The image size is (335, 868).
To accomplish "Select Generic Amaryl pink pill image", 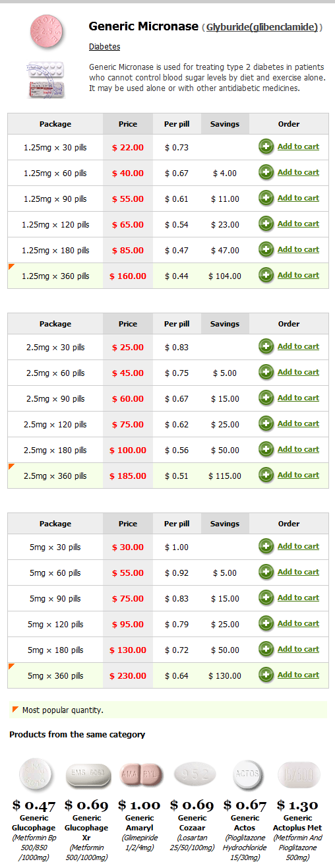I will tap(141, 774).
